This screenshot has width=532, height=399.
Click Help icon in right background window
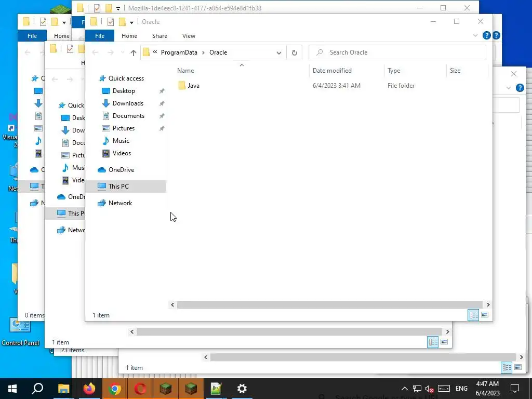pyautogui.click(x=520, y=88)
